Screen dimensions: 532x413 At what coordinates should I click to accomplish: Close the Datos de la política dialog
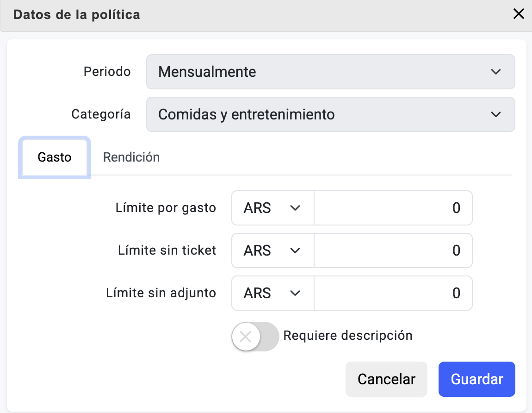click(x=519, y=14)
